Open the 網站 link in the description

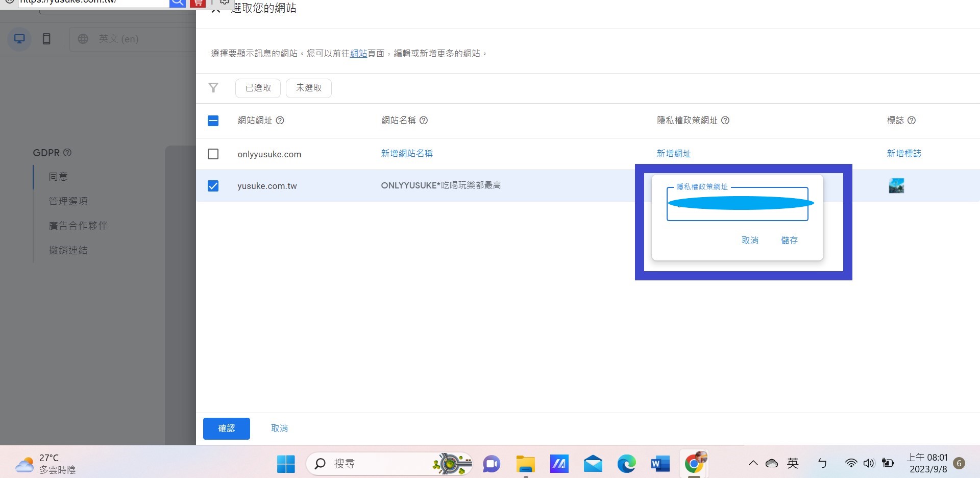(358, 53)
